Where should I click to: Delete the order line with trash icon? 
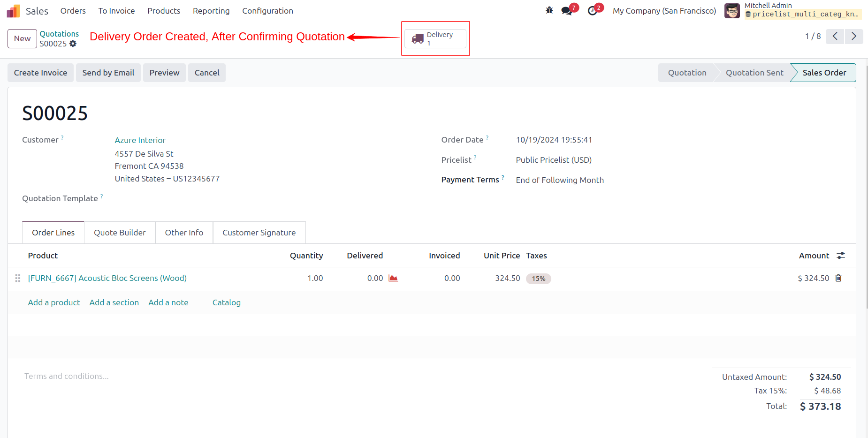click(x=838, y=278)
